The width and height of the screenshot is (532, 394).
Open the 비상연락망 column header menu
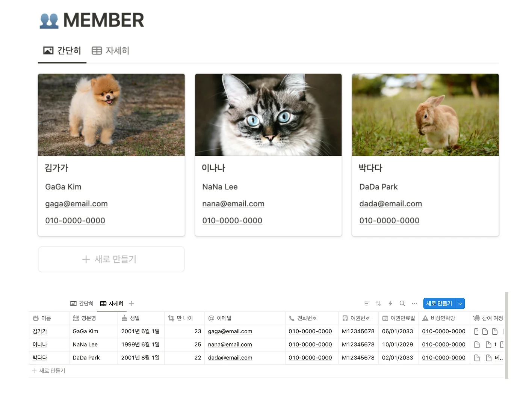pyautogui.click(x=444, y=318)
